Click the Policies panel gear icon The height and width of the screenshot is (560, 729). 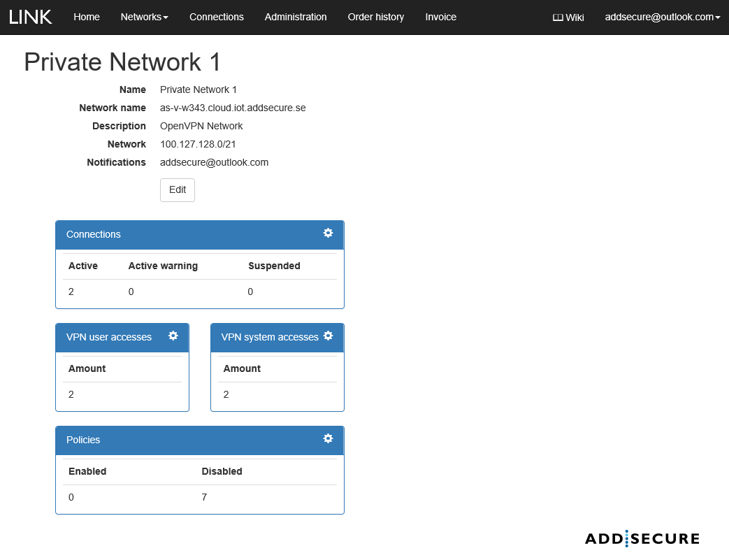[x=328, y=439]
